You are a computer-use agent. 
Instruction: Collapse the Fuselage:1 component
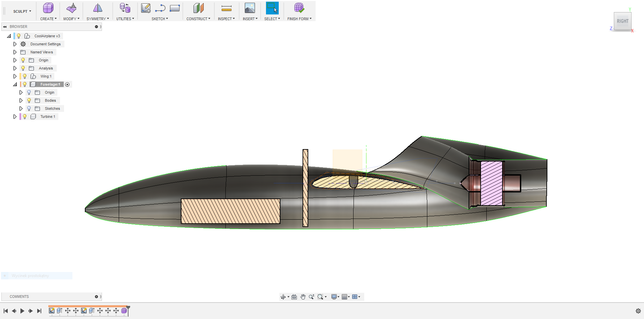point(15,84)
